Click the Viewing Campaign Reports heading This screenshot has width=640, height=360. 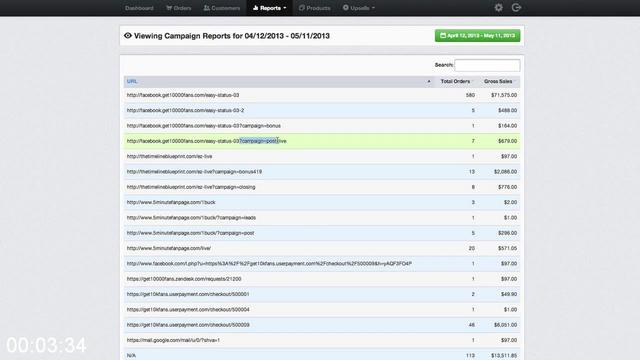point(232,36)
